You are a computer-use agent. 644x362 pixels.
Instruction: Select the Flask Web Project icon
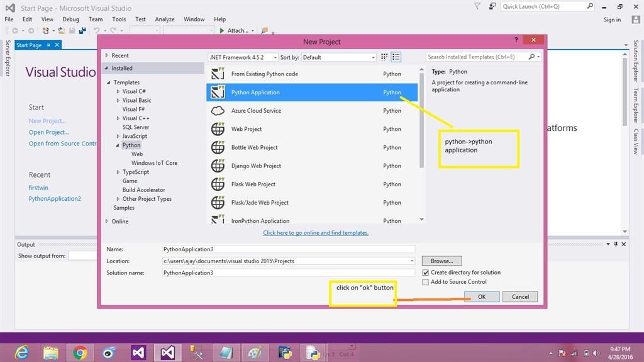(218, 184)
